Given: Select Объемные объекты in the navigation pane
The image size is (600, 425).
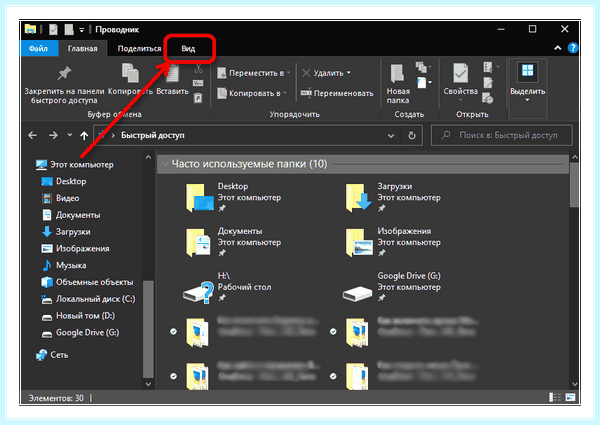Looking at the screenshot, I should tap(87, 282).
